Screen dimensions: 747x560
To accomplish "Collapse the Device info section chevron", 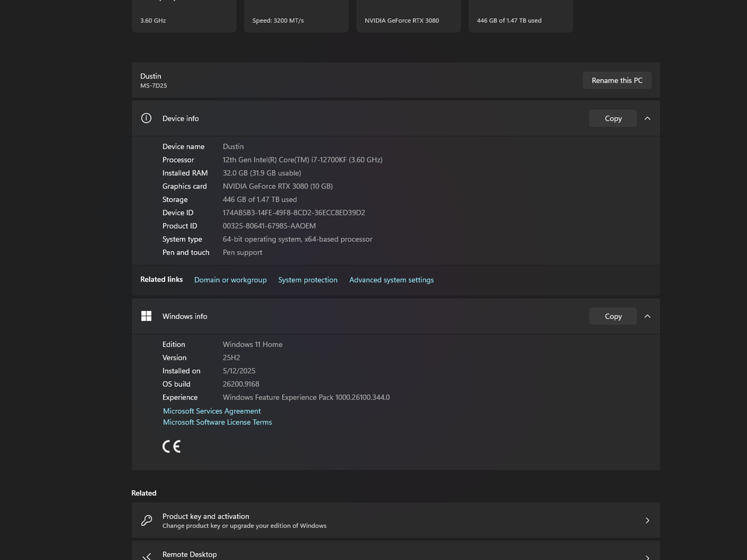I will point(647,118).
